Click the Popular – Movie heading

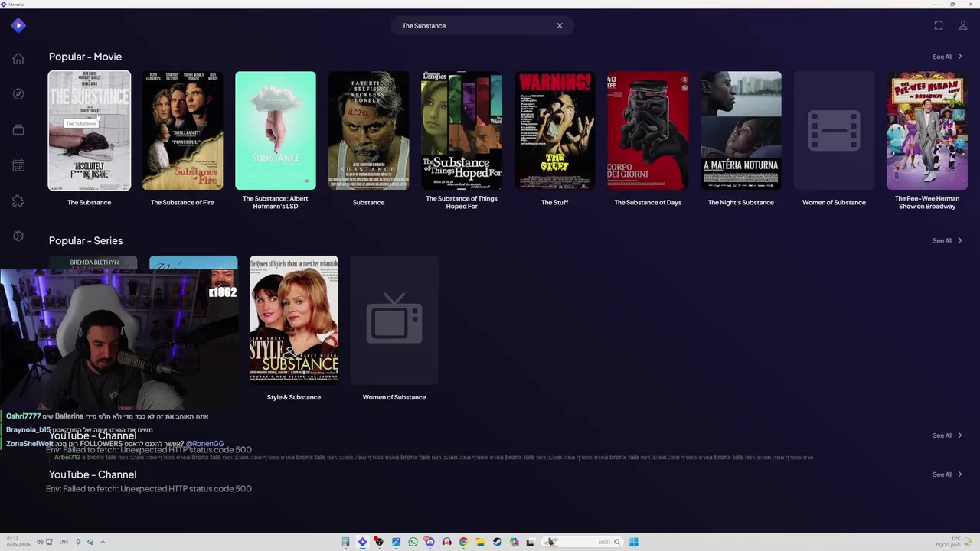tap(85, 57)
